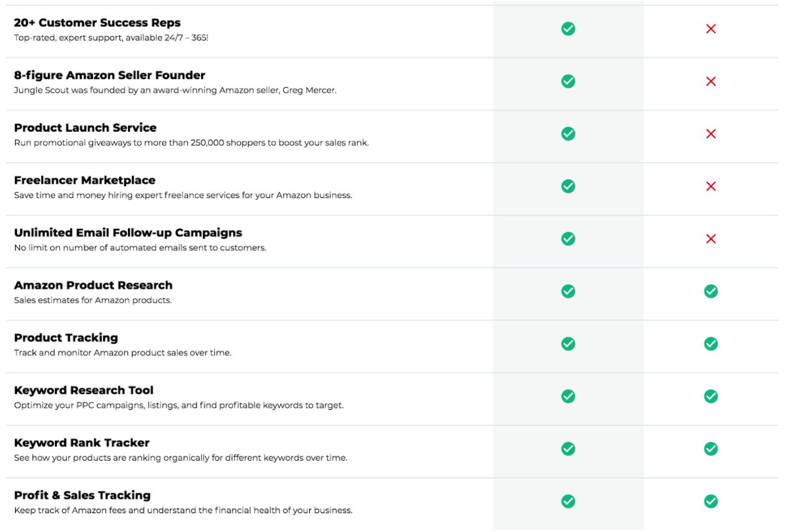Viewport: 788px width, 532px height.
Task: Click last-column checkmark for Keyword Rank Tracker
Action: click(711, 448)
